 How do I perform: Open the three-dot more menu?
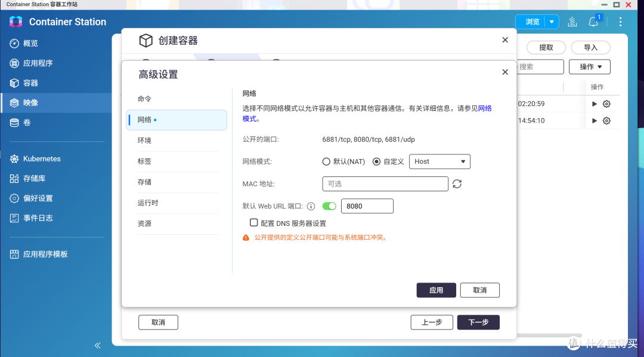point(620,21)
